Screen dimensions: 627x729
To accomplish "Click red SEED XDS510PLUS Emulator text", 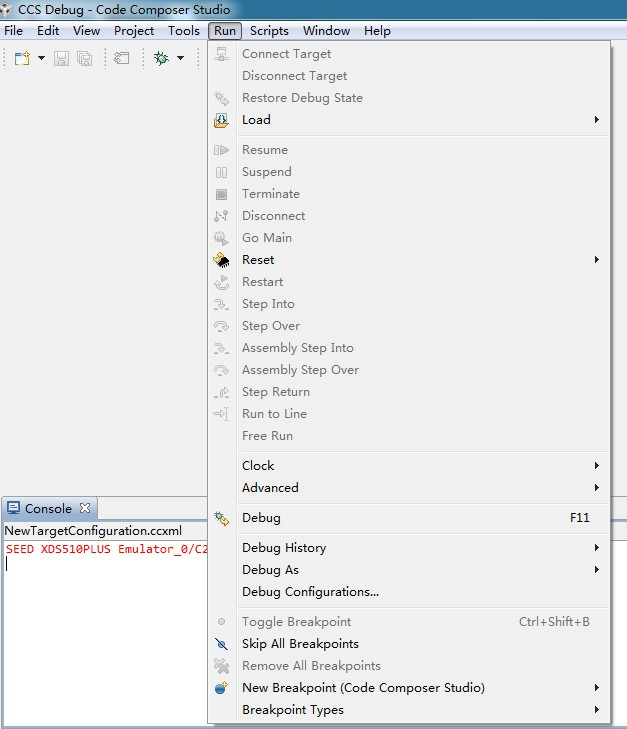I will coord(106,549).
